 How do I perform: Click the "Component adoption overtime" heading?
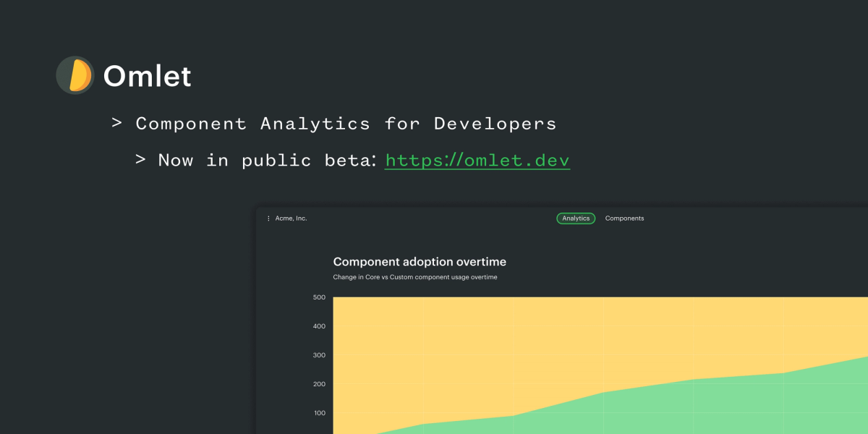(x=420, y=262)
